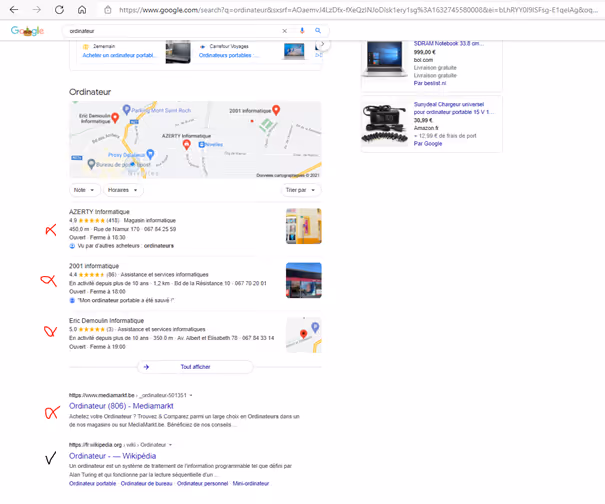Click the AZERTY Informatique map pin

(x=186, y=145)
